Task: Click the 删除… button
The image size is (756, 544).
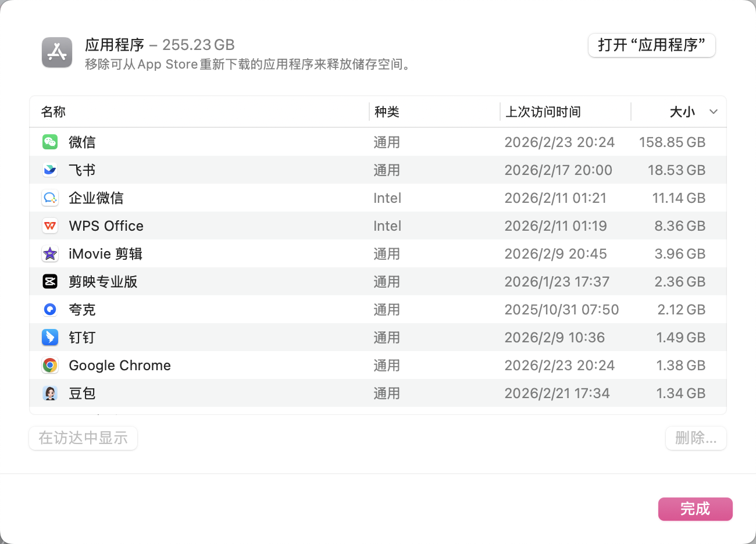Action: pos(696,438)
